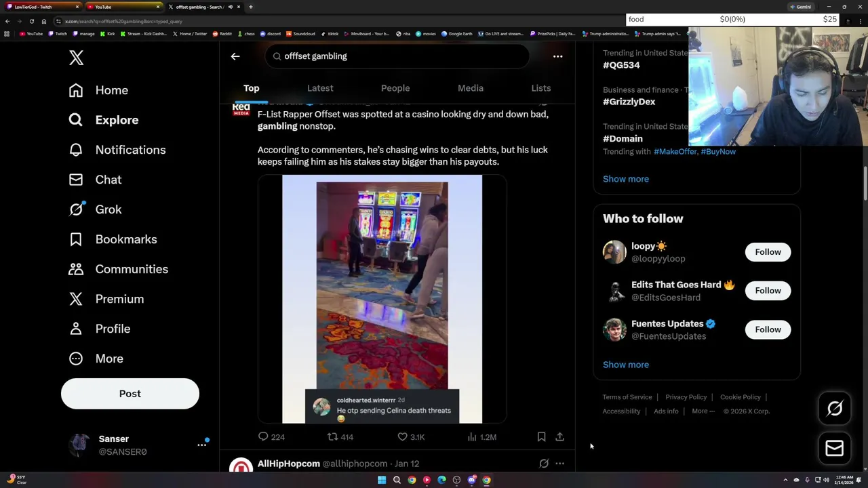The image size is (868, 488).
Task: Switch to the Lists tab
Action: 541,88
